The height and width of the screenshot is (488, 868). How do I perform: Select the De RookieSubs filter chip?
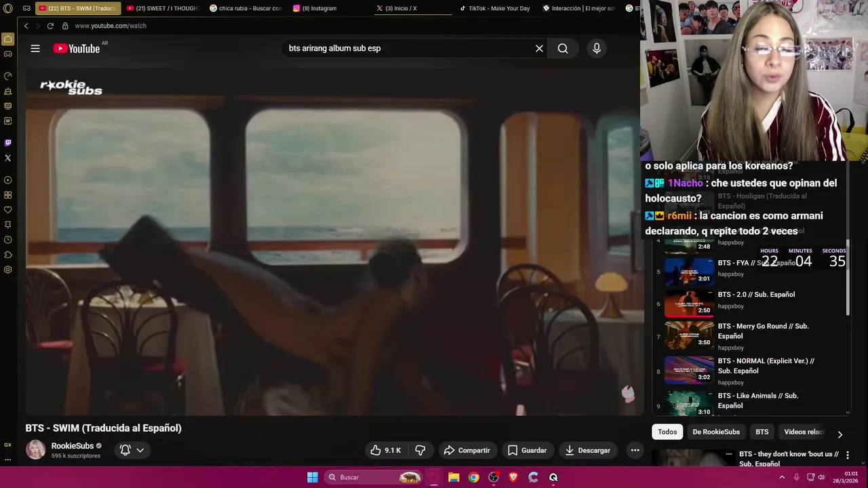point(716,432)
